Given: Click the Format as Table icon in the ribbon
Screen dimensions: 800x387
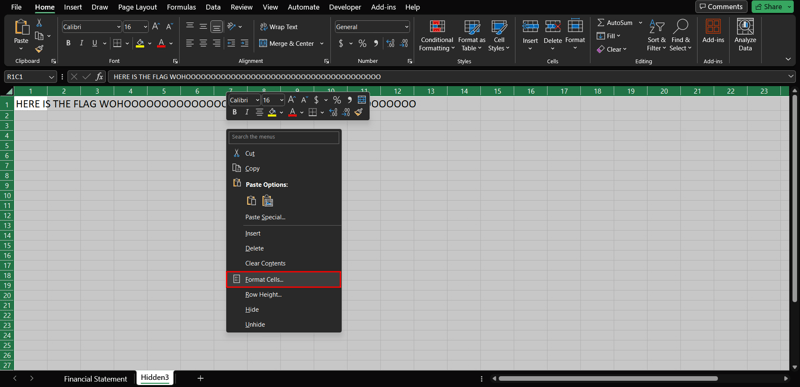Looking at the screenshot, I should click(471, 27).
